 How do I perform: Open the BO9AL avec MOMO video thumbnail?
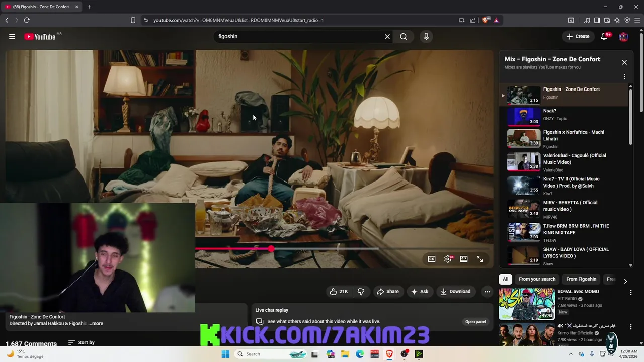527,304
